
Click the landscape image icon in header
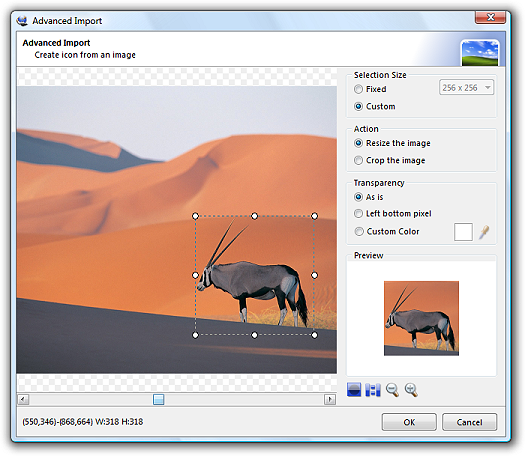click(480, 53)
